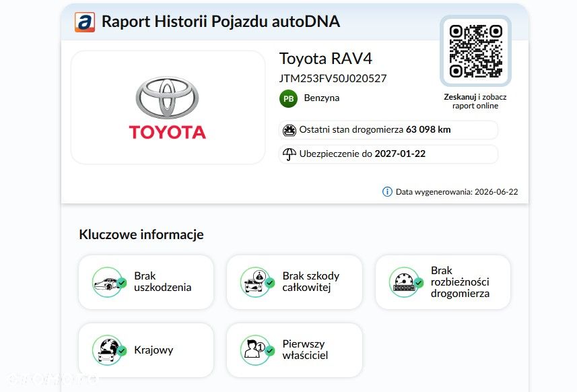Click the umbrella insurance icon
The image size is (577, 392).
point(290,154)
